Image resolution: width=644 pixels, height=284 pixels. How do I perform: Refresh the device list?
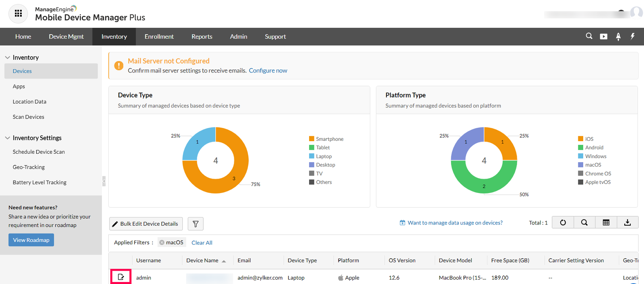(x=563, y=222)
